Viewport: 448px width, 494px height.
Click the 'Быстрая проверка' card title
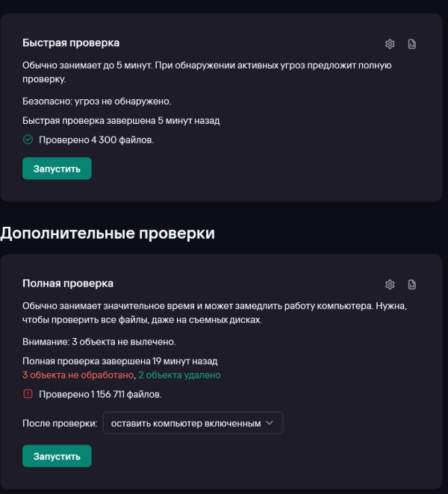click(x=71, y=43)
